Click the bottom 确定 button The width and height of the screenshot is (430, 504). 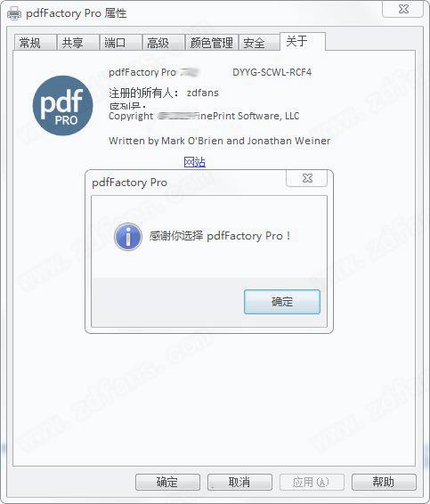pos(167,482)
